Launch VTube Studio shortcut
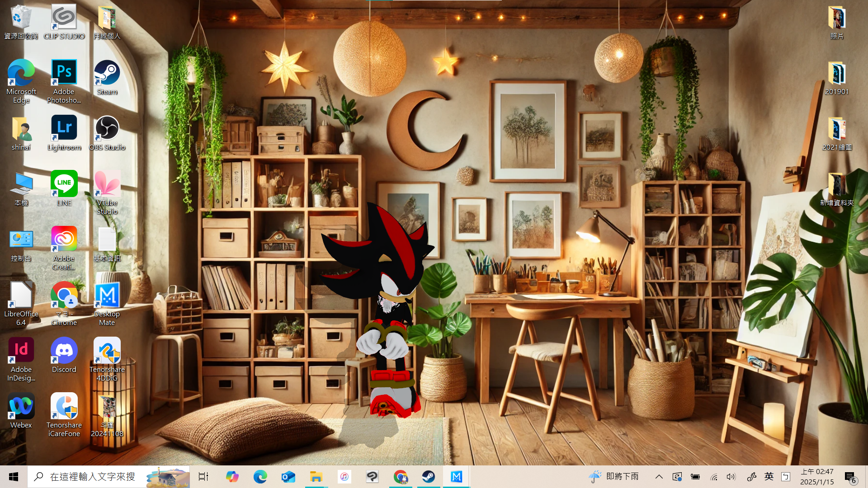 pyautogui.click(x=107, y=192)
